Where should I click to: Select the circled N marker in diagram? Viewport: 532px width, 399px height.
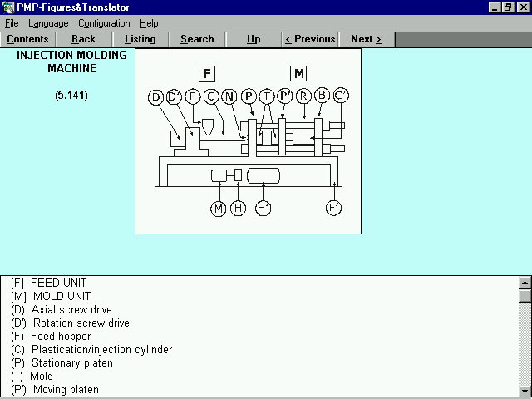(230, 96)
